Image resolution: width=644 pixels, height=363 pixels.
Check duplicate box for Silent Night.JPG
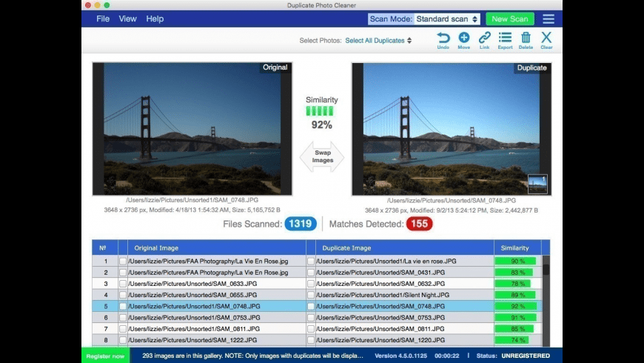[311, 295]
